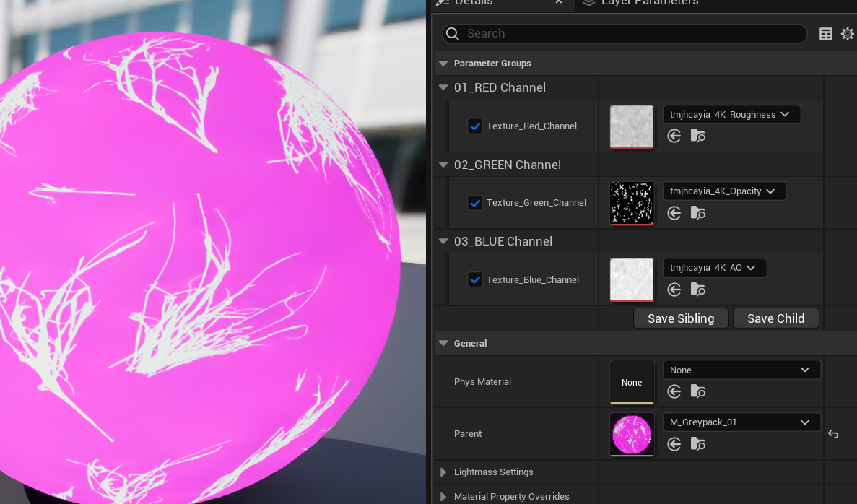857x504 pixels.
Task: Open tmjhcayia_4K_Opacity texture dropdown
Action: pos(725,191)
